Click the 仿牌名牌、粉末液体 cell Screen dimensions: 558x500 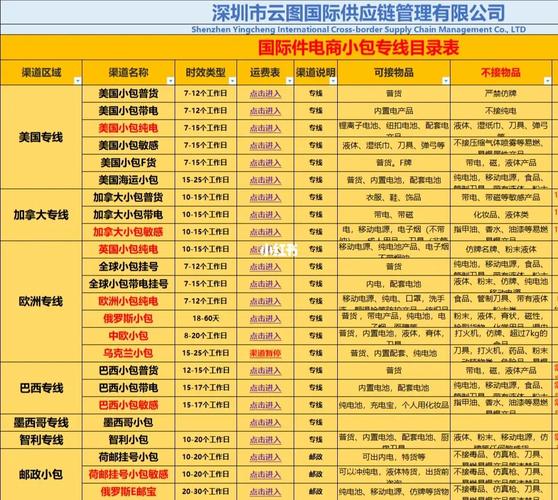tap(501, 249)
